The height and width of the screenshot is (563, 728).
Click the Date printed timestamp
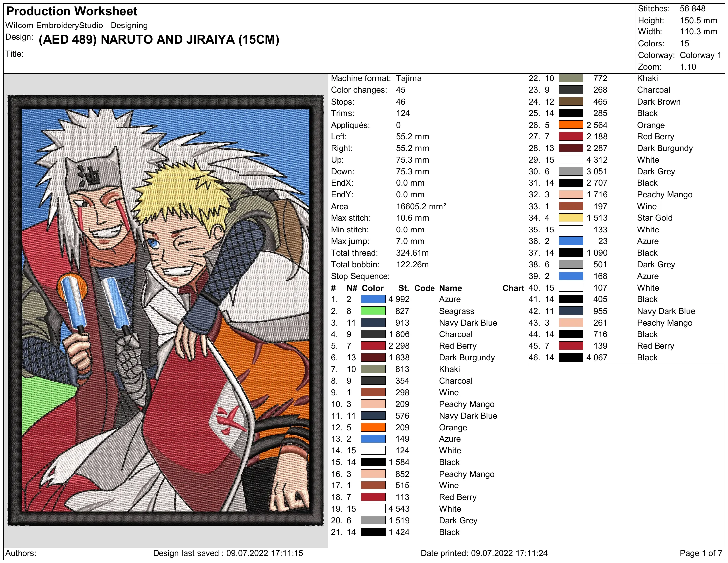click(x=484, y=553)
